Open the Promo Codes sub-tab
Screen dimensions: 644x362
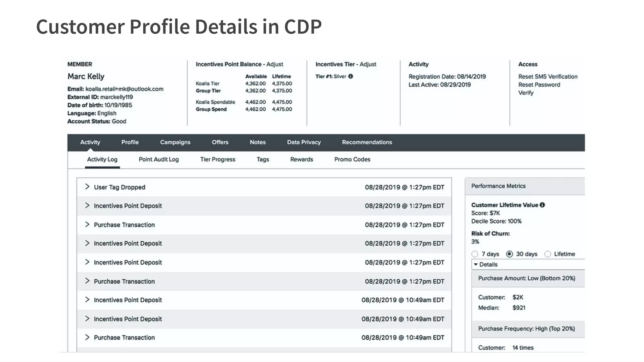click(x=352, y=159)
